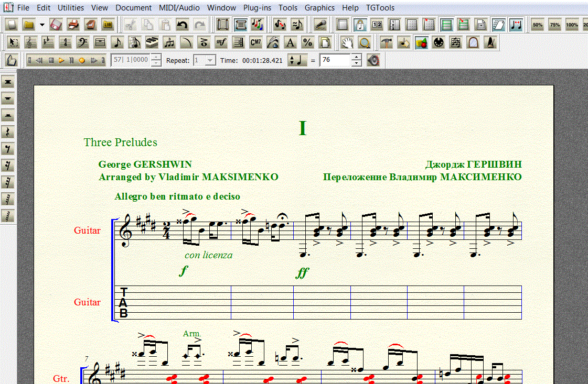Select the Zoom magnifier tool
588x384 pixels.
point(364,42)
